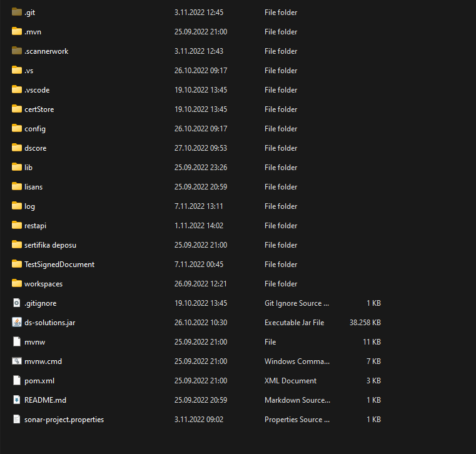This screenshot has height=454, width=476.
Task: Select the 26.10.2022 10:30 date cell
Action: pos(201,323)
